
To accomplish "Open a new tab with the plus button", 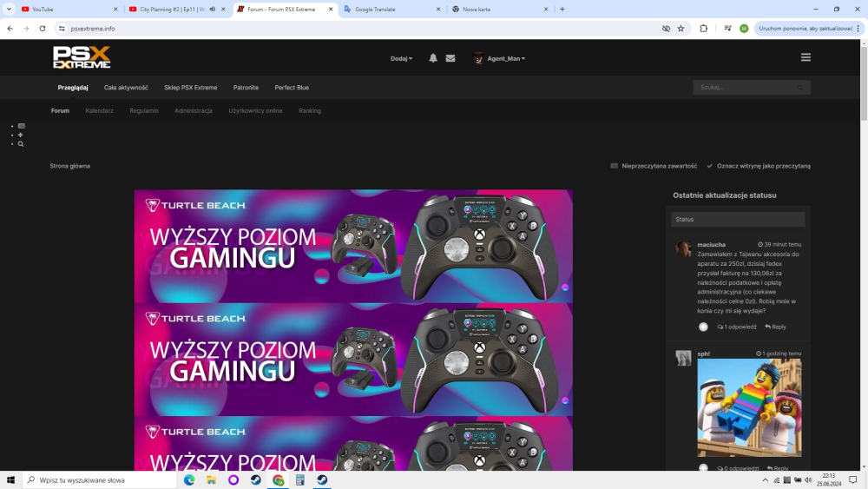I will (562, 9).
